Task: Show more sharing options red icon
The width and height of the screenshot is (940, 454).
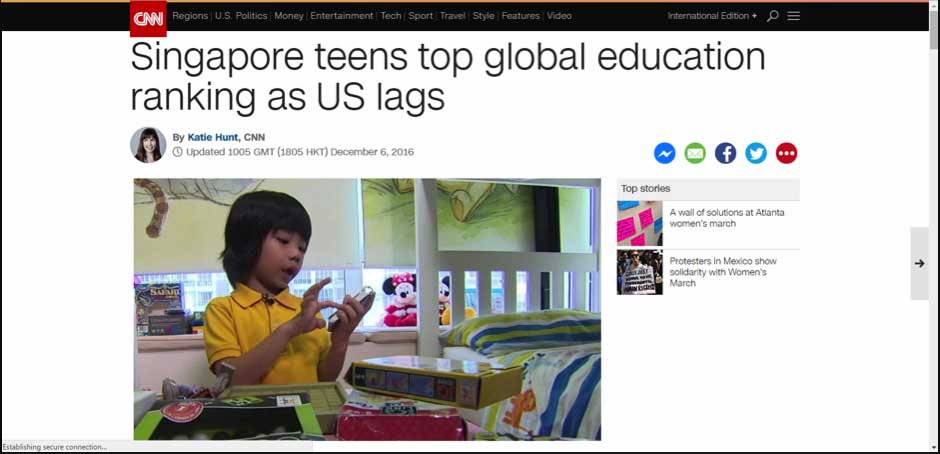Action: tap(787, 154)
